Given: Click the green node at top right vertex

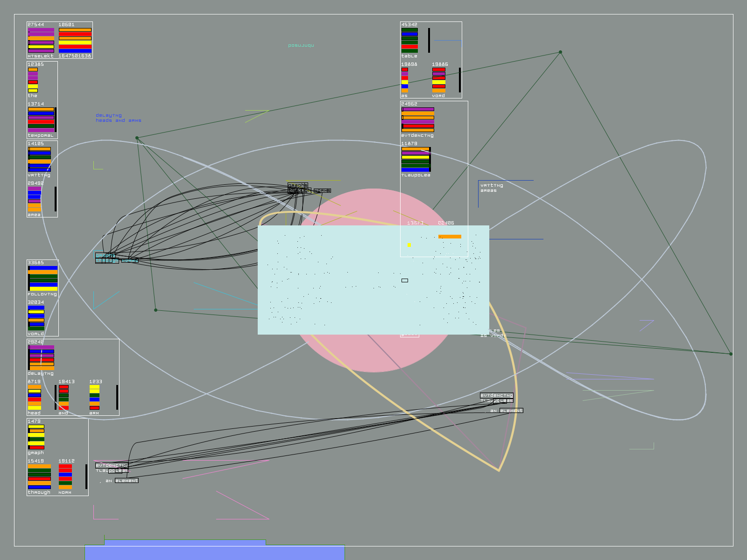Looking at the screenshot, I should [560, 52].
